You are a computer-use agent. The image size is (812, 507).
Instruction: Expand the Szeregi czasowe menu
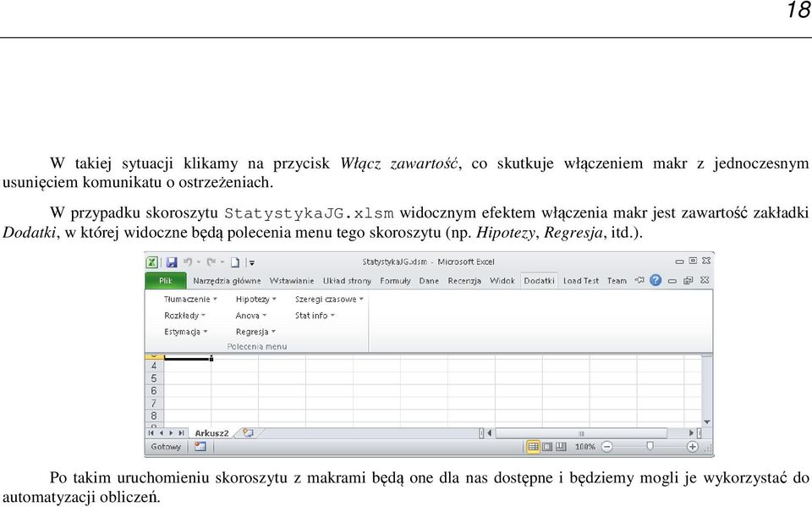329,299
